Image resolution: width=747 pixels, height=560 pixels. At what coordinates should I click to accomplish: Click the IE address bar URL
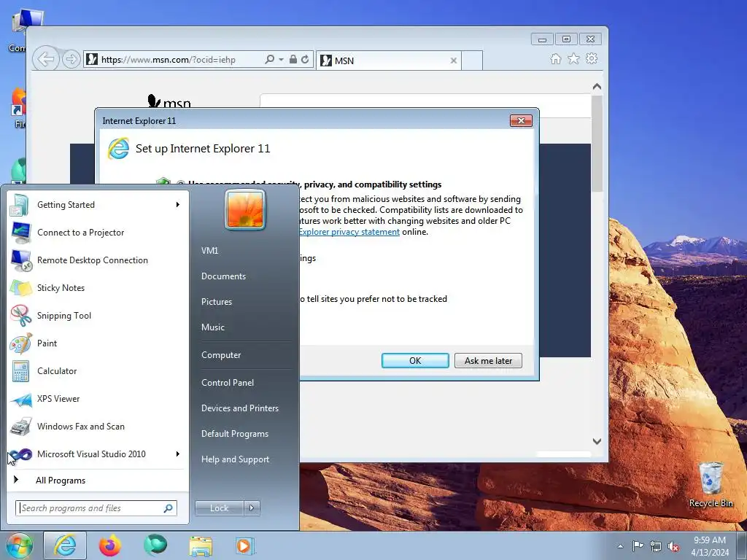tap(169, 60)
